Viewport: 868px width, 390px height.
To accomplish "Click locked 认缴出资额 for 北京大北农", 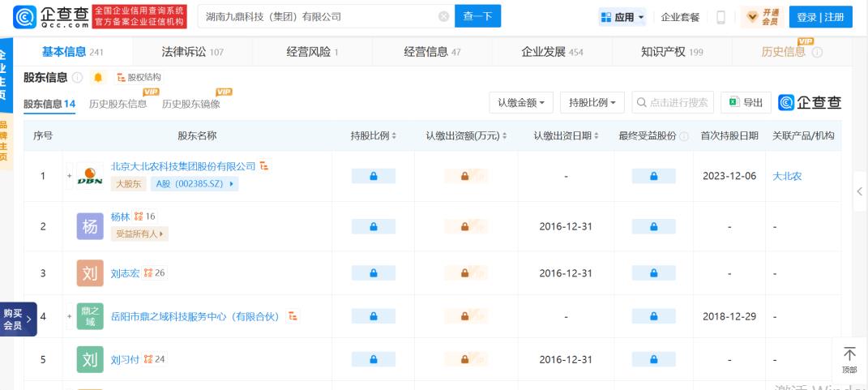I will [x=466, y=176].
